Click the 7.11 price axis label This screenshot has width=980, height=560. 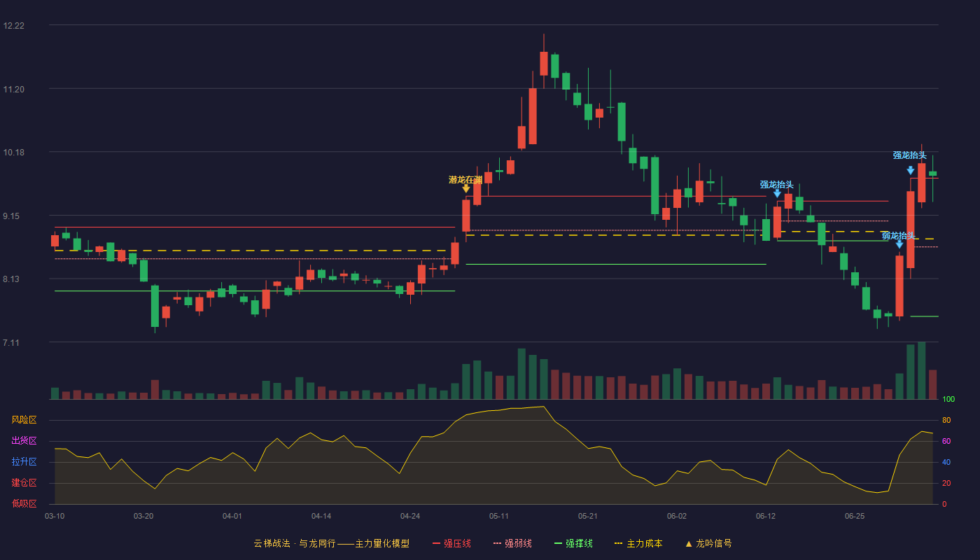[11, 343]
